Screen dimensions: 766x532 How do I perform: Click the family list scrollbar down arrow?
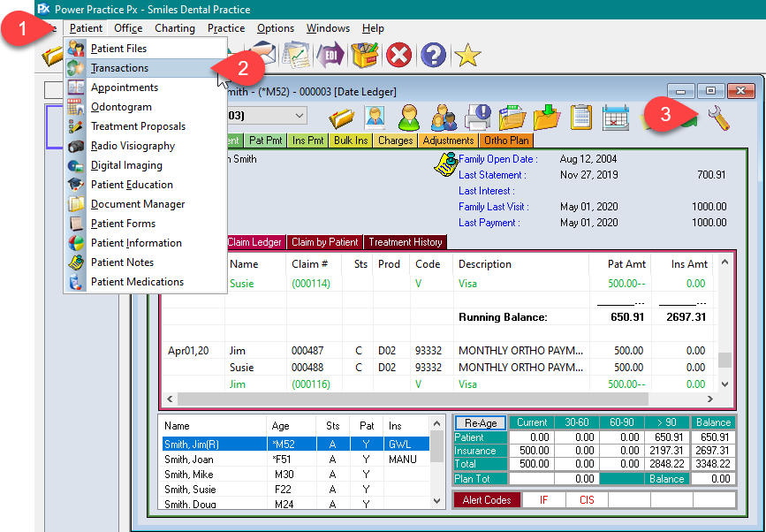(436, 501)
